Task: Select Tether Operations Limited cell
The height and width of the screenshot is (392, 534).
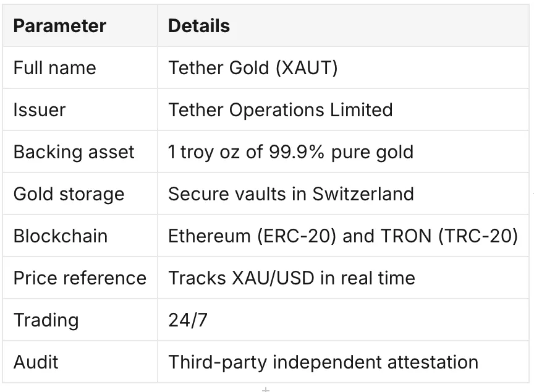Action: click(343, 109)
